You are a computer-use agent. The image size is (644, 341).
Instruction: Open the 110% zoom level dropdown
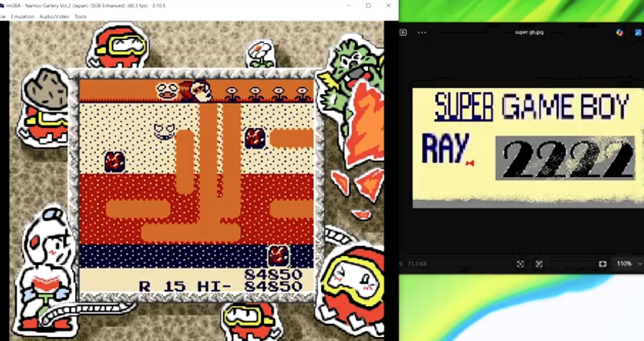pyautogui.click(x=628, y=264)
